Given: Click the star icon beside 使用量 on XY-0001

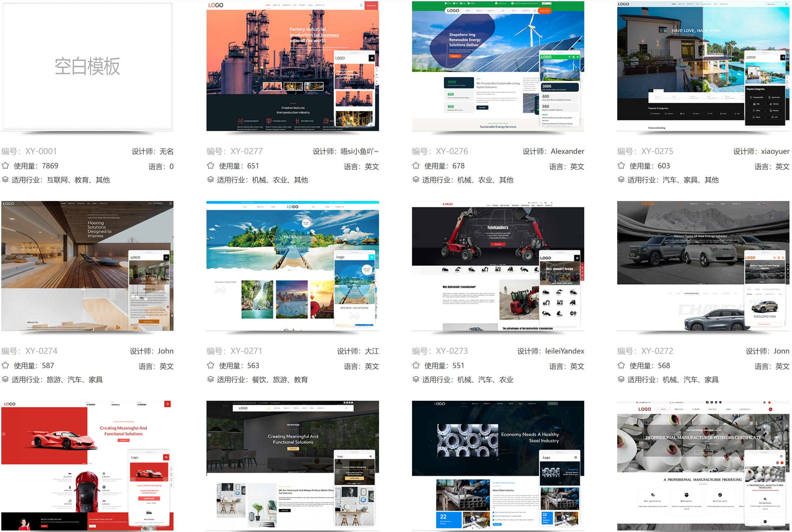Looking at the screenshot, I should pos(5,165).
